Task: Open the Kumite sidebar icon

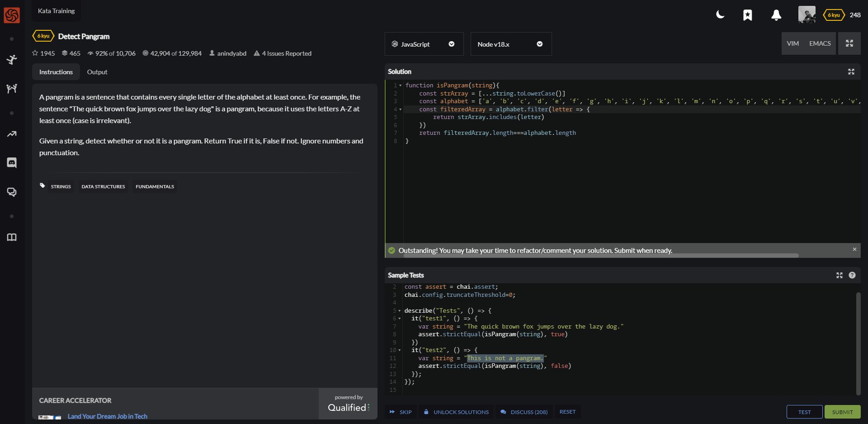Action: [12, 88]
